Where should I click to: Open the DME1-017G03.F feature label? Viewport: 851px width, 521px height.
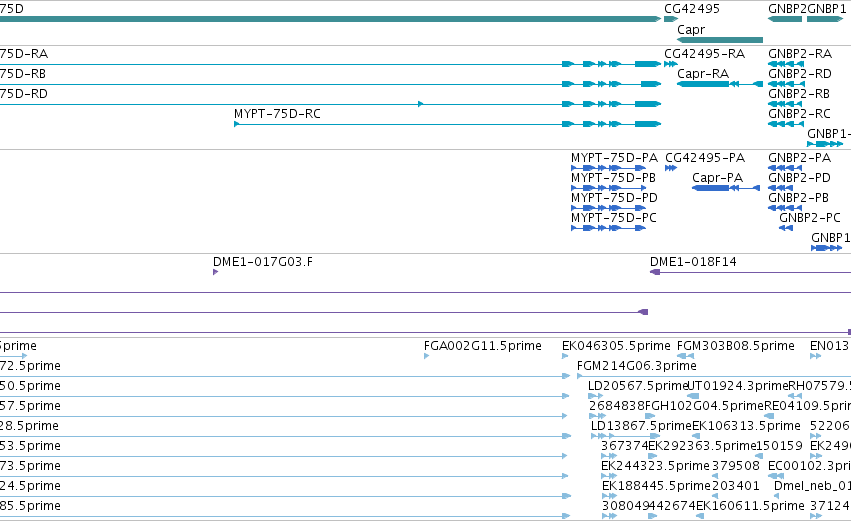click(263, 262)
